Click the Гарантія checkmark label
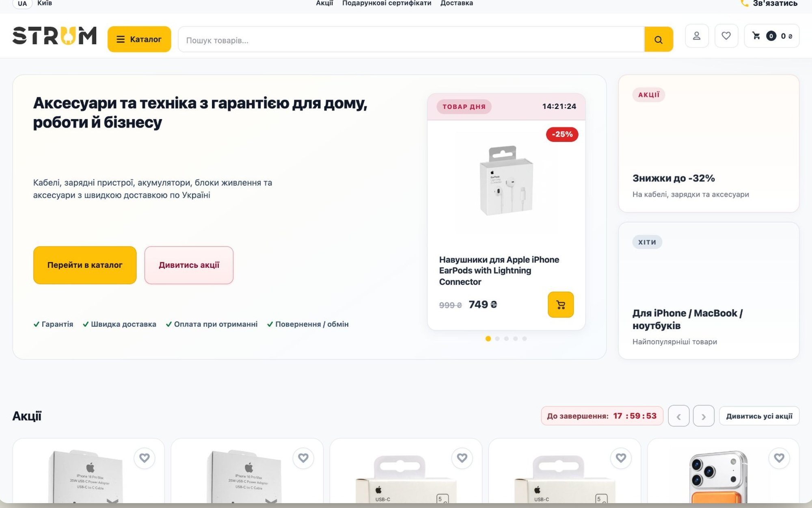 point(53,324)
